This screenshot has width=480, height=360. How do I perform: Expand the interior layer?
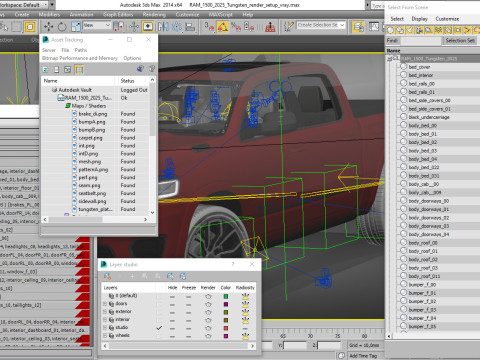point(105,320)
